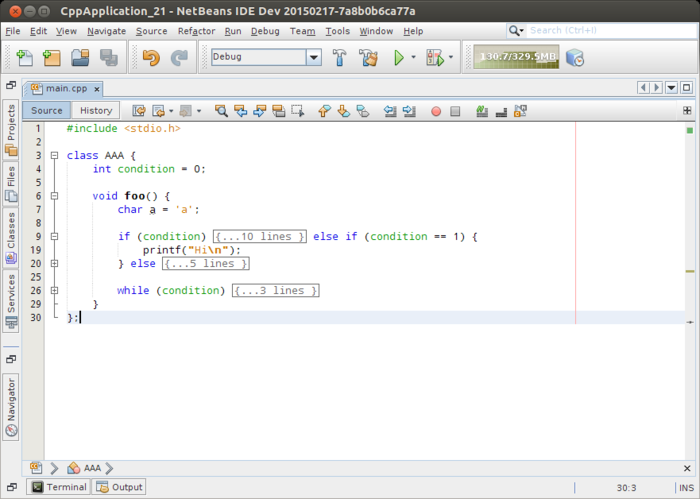Image resolution: width=700 pixels, height=499 pixels.
Task: Click the Build Project hammer icon
Action: click(339, 58)
